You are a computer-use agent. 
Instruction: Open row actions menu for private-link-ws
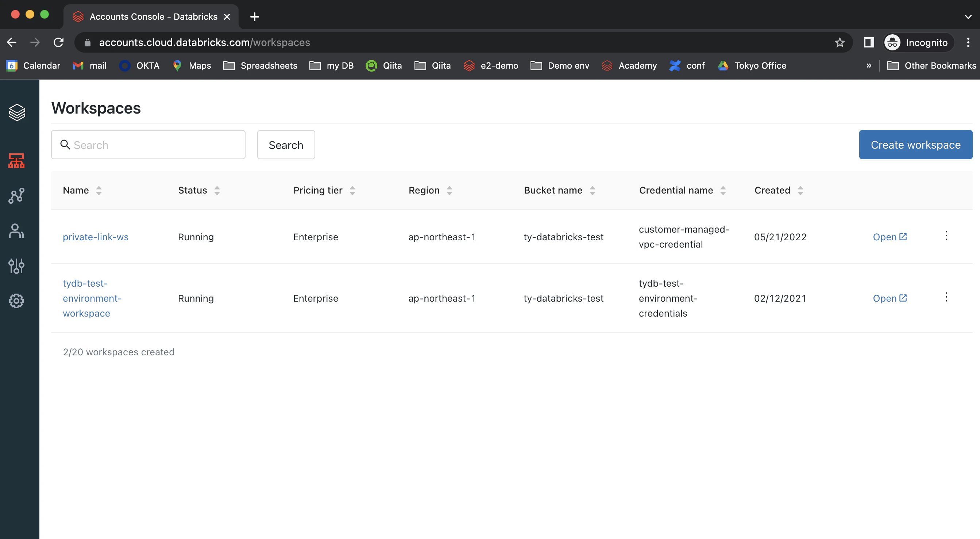946,236
